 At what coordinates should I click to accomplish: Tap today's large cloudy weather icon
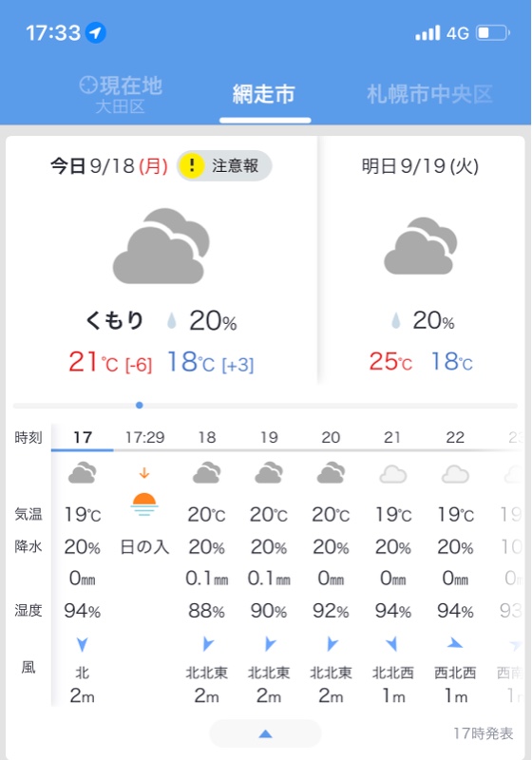[x=161, y=246]
